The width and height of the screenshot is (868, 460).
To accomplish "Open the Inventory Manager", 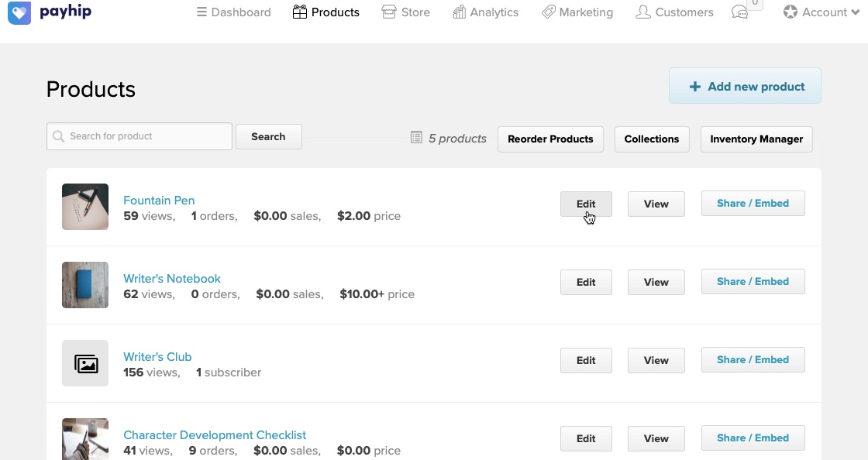I will pos(756,139).
